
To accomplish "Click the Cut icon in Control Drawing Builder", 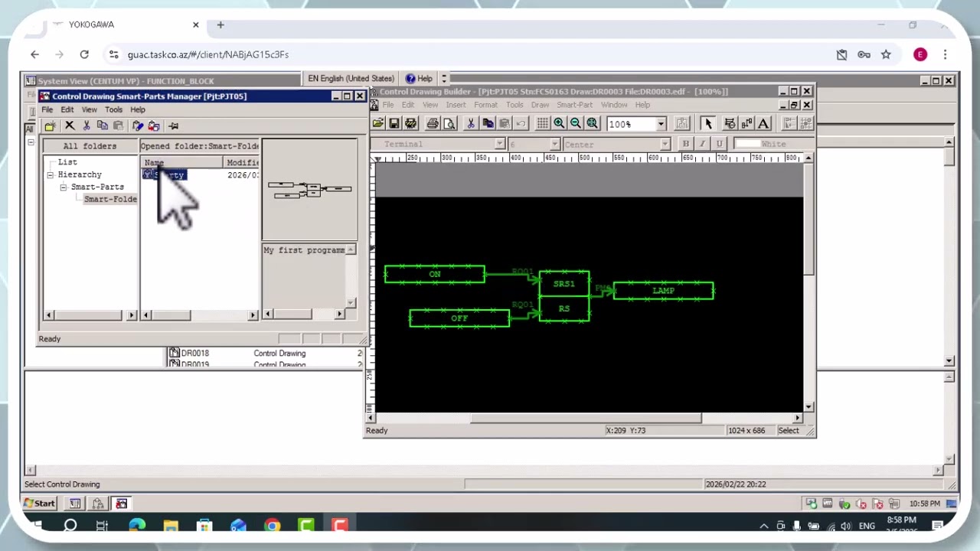I will 471,123.
